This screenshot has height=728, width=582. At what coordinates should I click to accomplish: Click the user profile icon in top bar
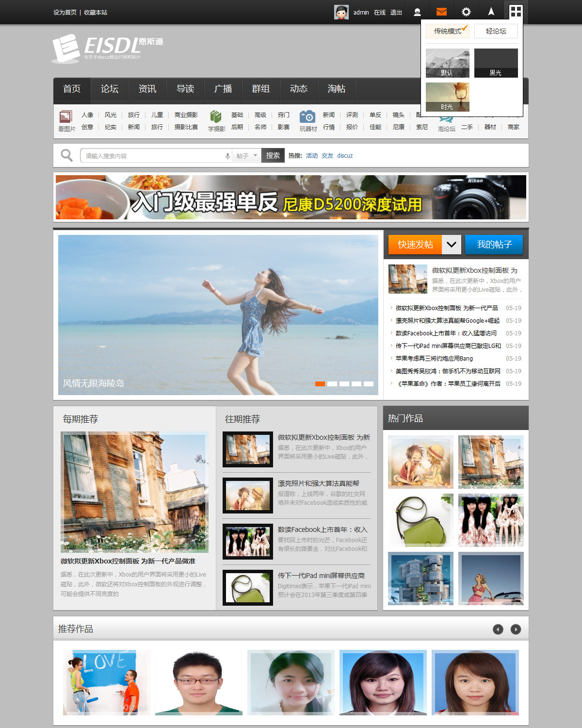(x=417, y=12)
